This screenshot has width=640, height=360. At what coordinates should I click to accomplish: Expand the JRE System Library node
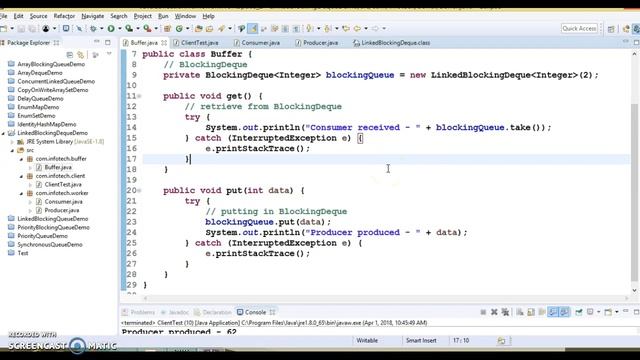click(12, 142)
